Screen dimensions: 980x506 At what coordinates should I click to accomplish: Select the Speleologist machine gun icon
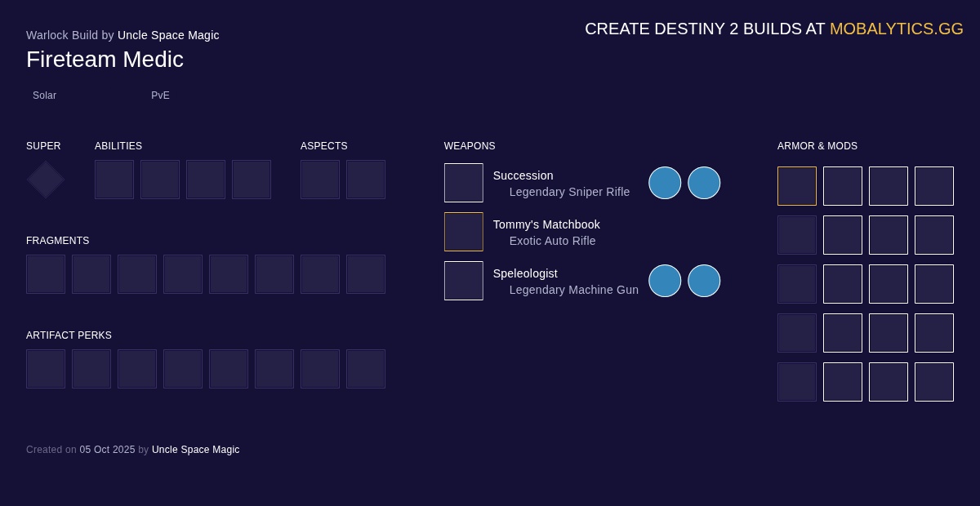click(x=463, y=281)
